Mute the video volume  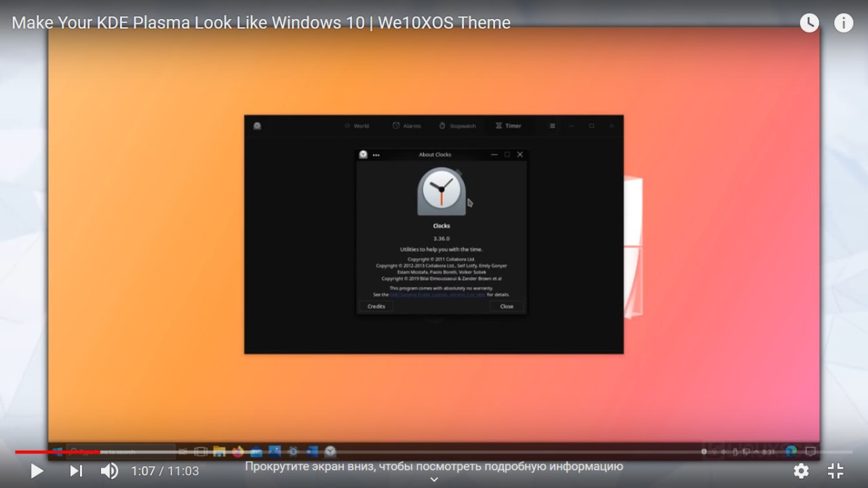(x=109, y=470)
